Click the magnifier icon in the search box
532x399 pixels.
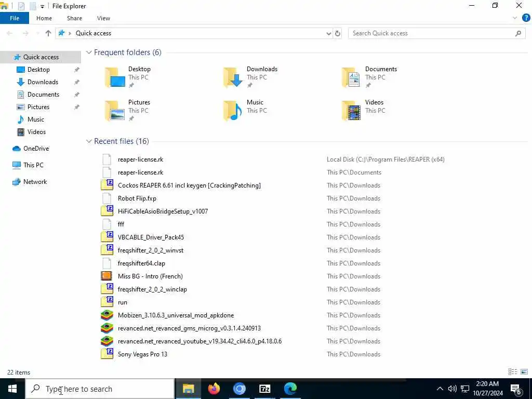518,33
